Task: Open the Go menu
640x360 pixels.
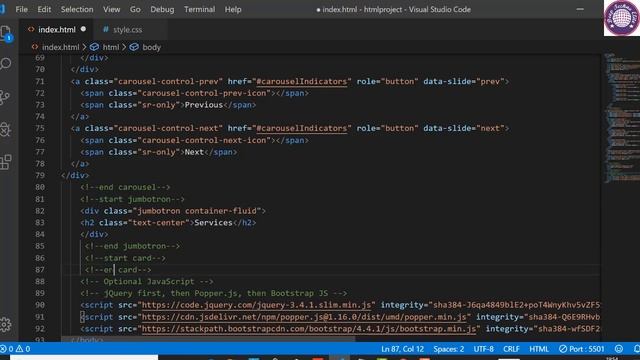Action: click(135, 9)
